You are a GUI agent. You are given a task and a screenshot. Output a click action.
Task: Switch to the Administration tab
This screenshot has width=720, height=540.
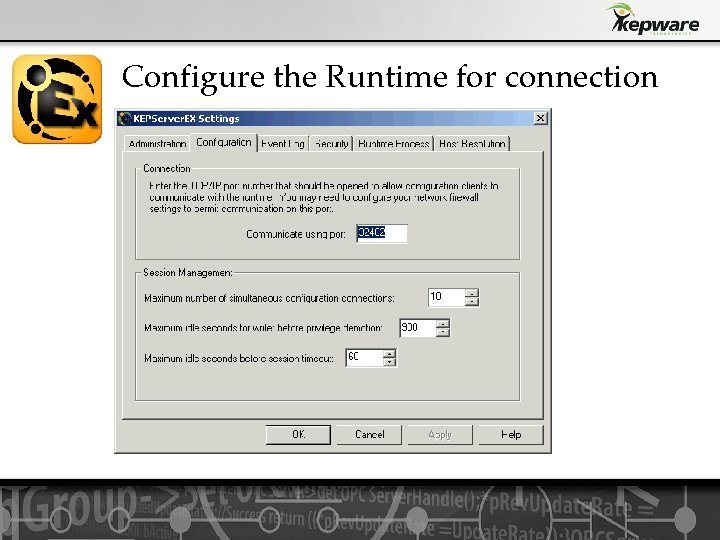[x=157, y=144]
